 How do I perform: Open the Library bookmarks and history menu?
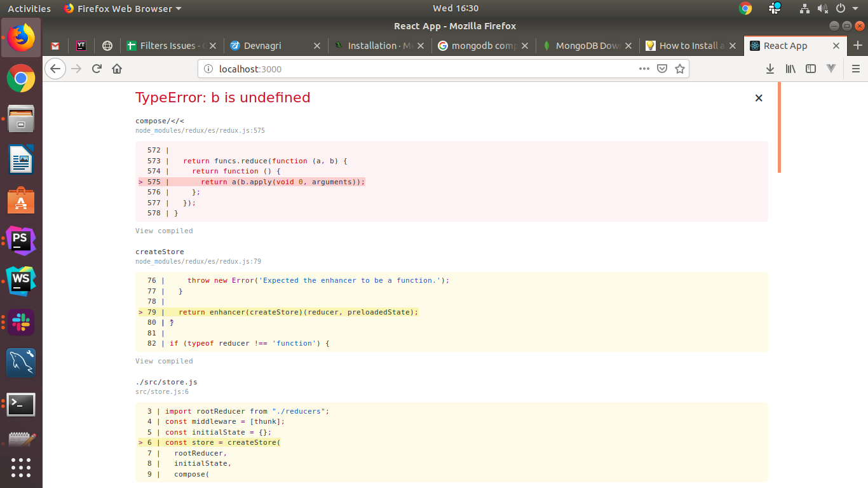pyautogui.click(x=790, y=69)
